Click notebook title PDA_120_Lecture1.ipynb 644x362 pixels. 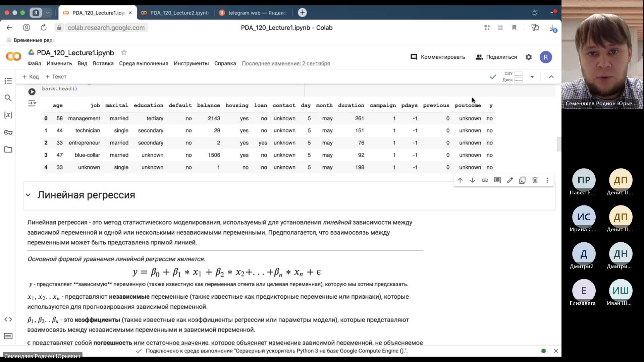(x=75, y=53)
